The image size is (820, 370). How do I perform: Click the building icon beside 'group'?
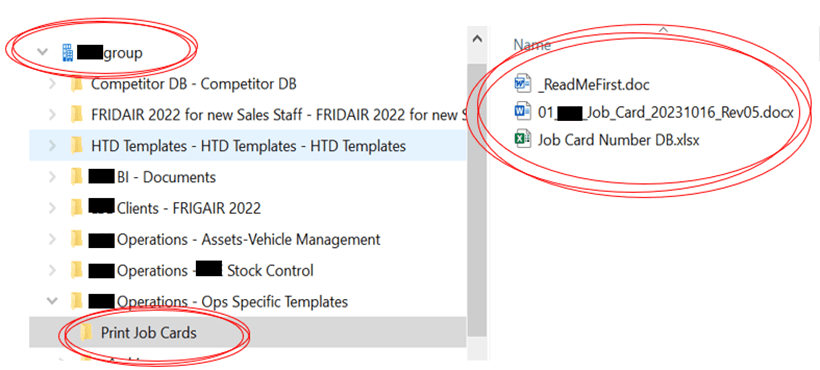[x=67, y=53]
